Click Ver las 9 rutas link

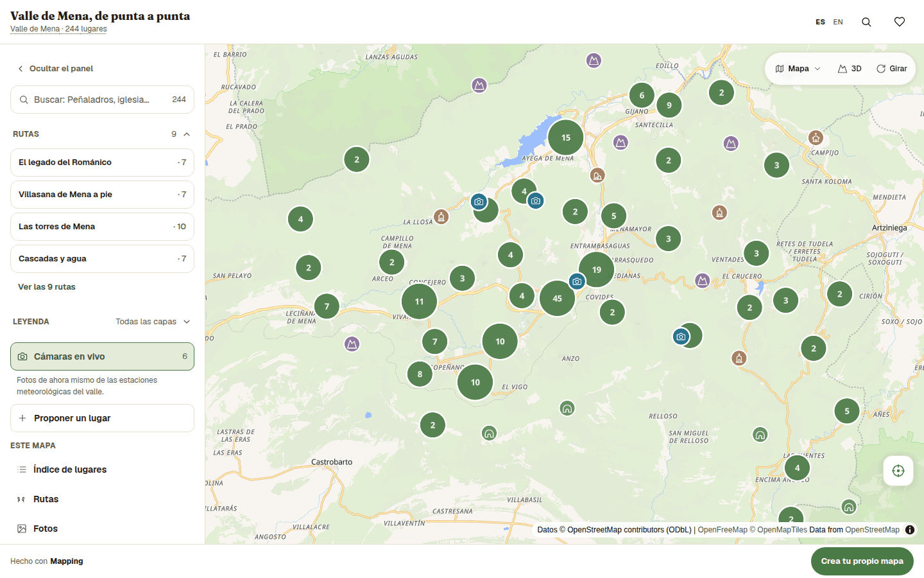tap(47, 287)
